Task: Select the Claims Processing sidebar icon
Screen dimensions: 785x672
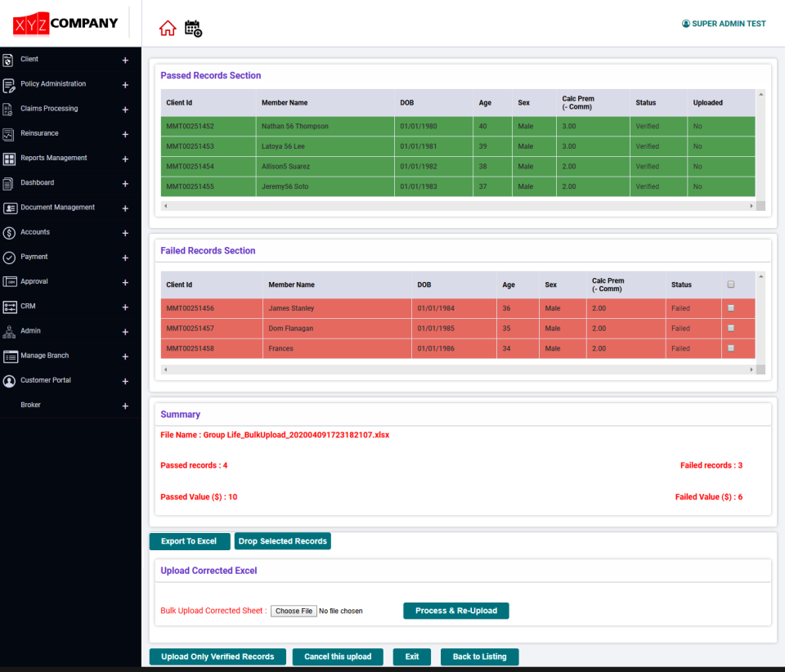Action: point(8,109)
